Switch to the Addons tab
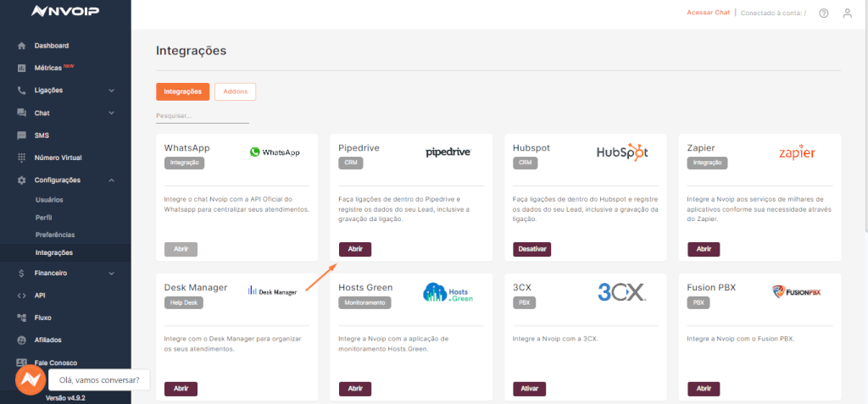This screenshot has width=868, height=404. [236, 91]
